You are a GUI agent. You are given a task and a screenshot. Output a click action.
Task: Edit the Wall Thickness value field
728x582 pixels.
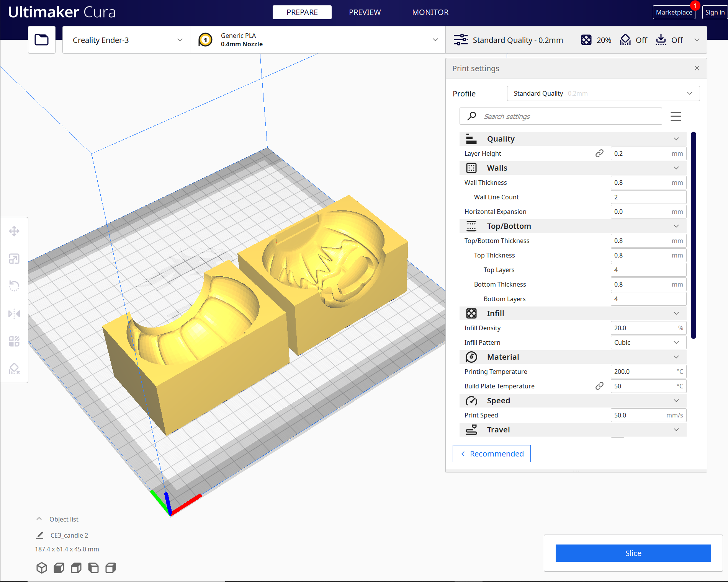[648, 183]
